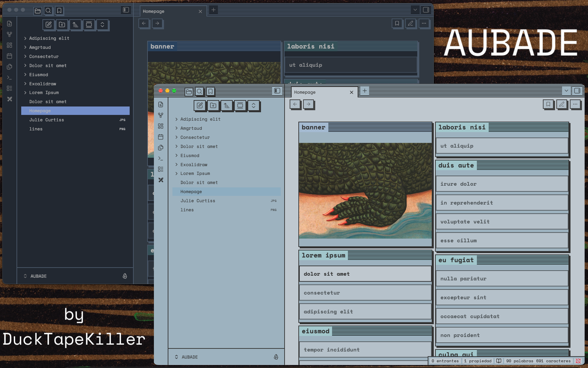Viewport: 588px width, 368px height.
Task: Navigate forward in the light window
Action: pyautogui.click(x=308, y=104)
